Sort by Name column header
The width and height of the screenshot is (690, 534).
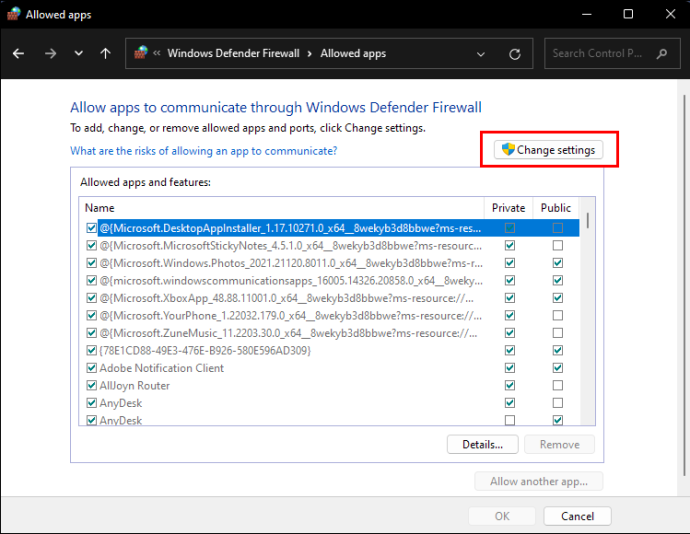tap(282, 208)
